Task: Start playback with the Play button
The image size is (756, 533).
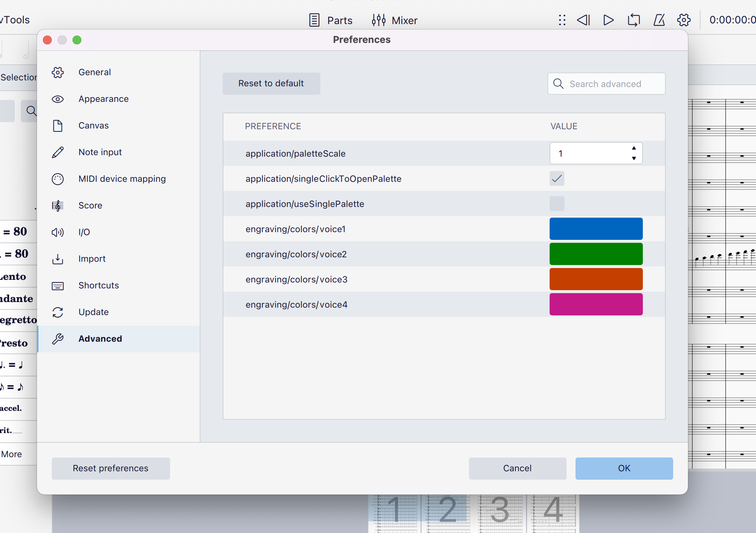Action: (x=608, y=20)
